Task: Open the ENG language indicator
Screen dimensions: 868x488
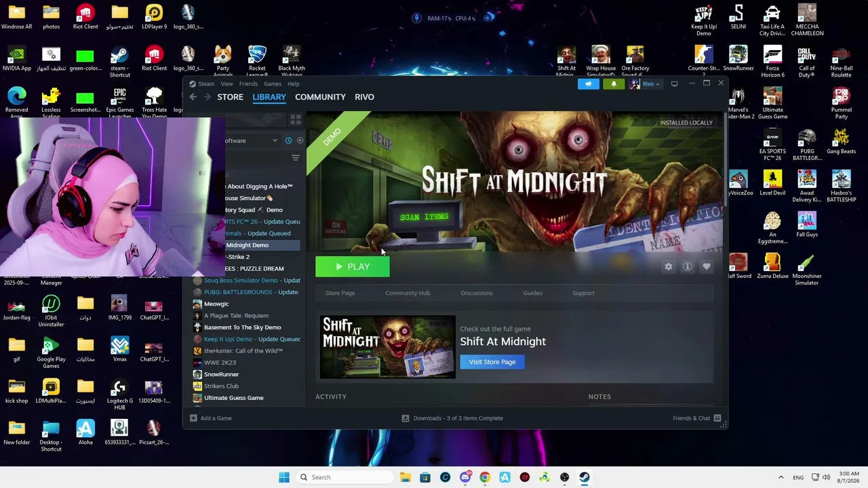Action: [798, 477]
